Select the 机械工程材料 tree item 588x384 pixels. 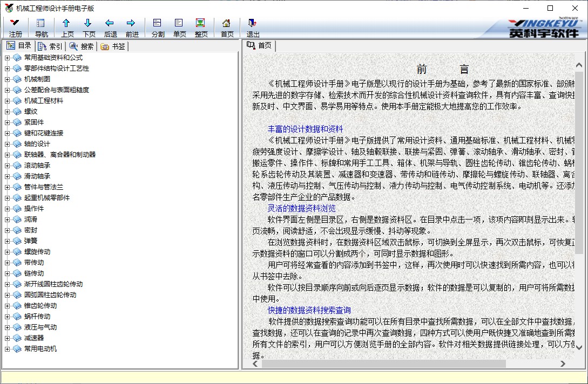pyautogui.click(x=43, y=101)
